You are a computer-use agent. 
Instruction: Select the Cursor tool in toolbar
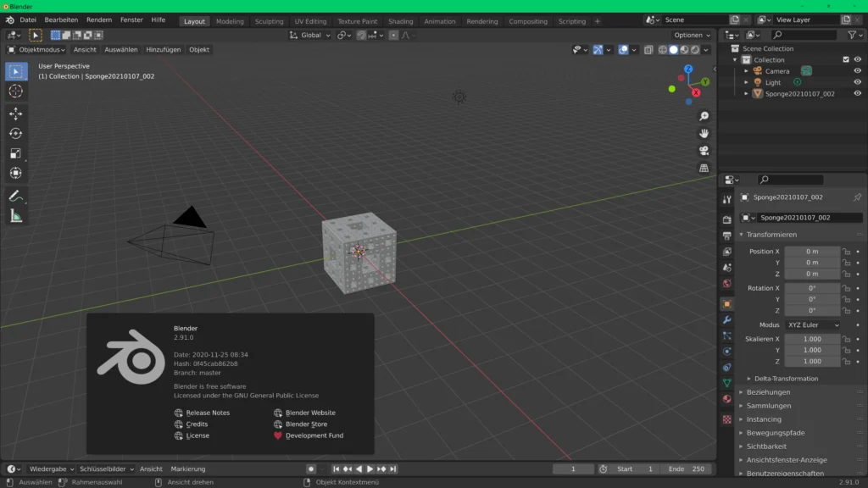[15, 91]
